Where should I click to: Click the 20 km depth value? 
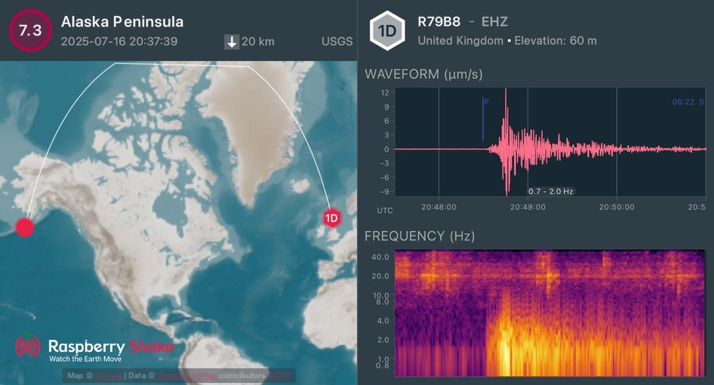258,41
